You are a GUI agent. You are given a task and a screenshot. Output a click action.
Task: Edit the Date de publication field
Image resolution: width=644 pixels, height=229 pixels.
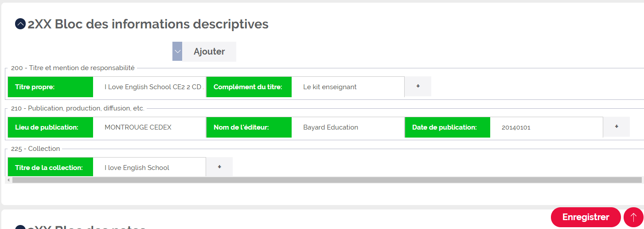(546, 127)
